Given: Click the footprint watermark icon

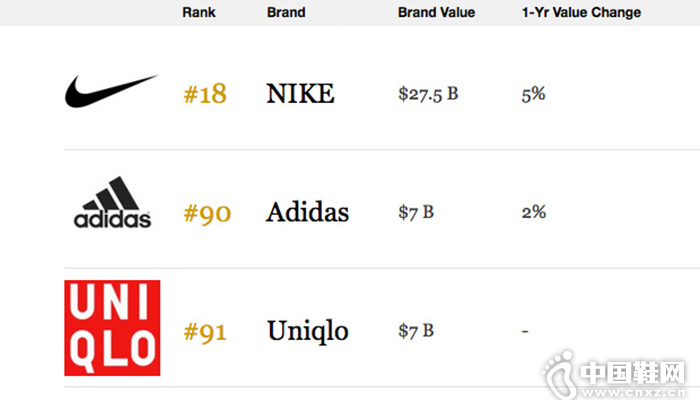Looking at the screenshot, I should [559, 375].
